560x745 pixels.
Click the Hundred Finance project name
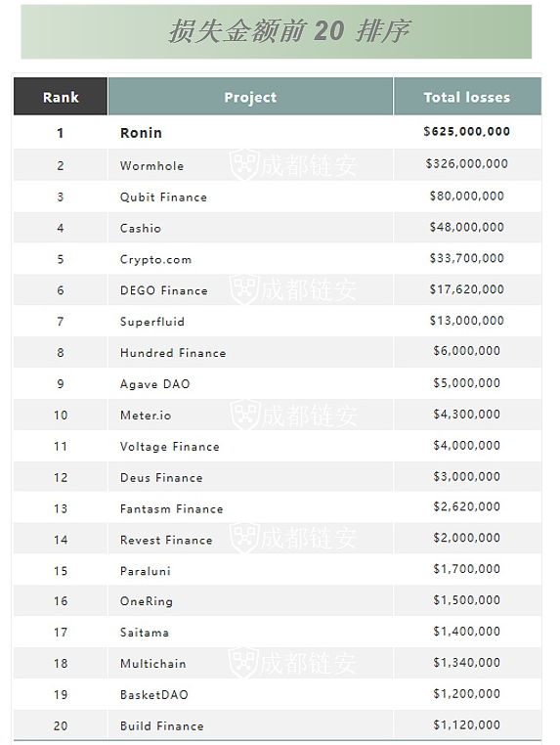[x=173, y=353]
